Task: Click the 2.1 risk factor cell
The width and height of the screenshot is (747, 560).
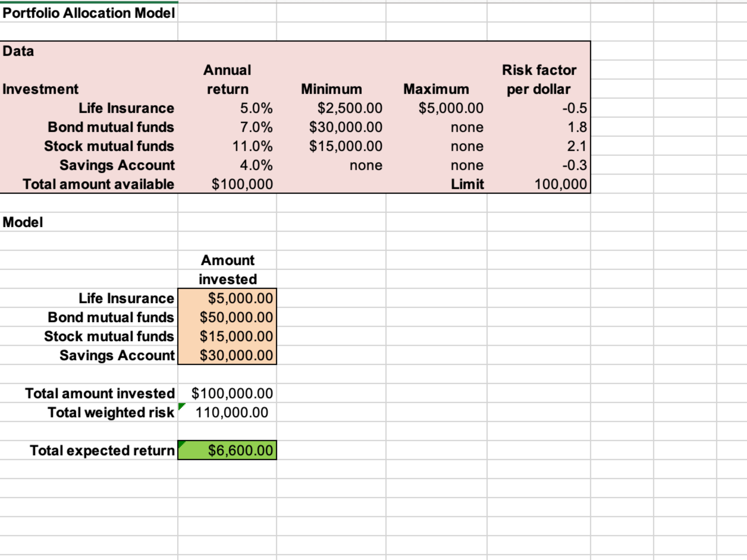Action: (539, 146)
